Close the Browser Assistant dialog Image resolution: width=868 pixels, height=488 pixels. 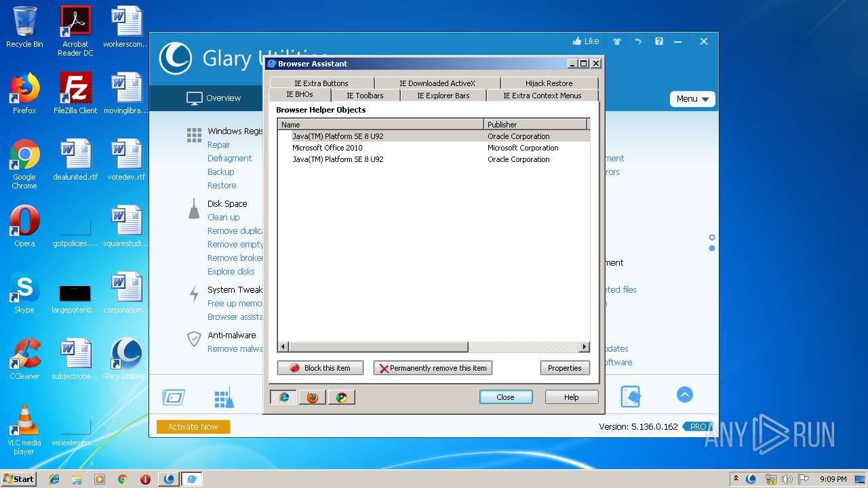pyautogui.click(x=505, y=397)
